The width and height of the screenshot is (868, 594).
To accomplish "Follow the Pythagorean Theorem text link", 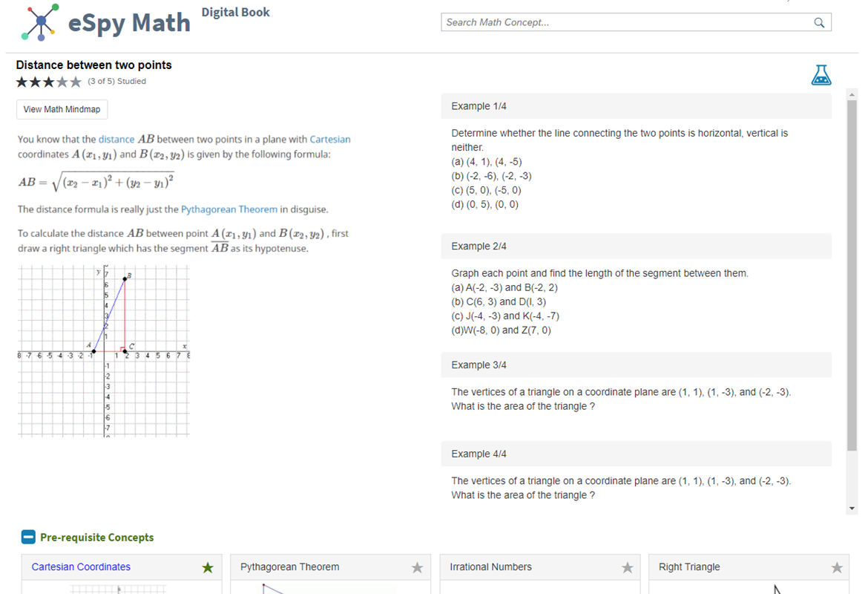I will [229, 209].
